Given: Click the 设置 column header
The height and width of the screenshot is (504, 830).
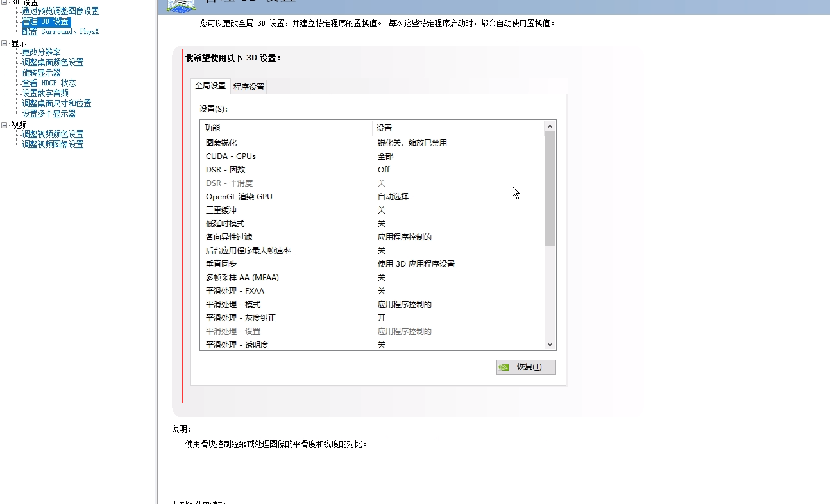Looking at the screenshot, I should pos(458,128).
